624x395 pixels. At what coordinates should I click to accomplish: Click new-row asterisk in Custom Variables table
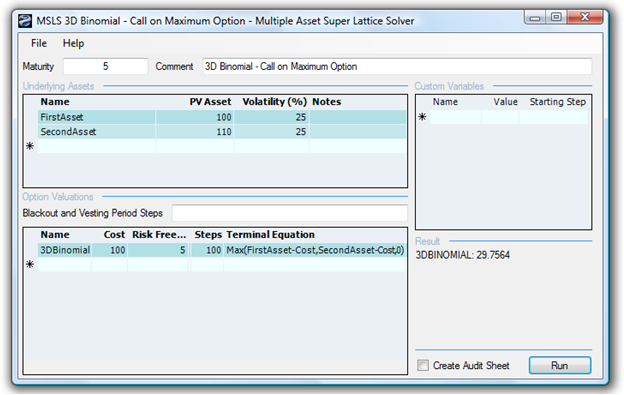(x=422, y=117)
